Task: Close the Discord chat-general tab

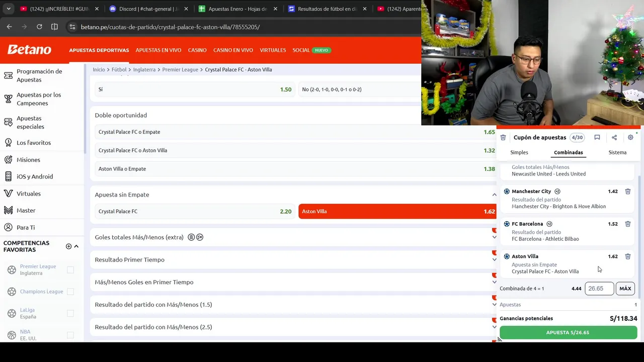Action: click(186, 9)
